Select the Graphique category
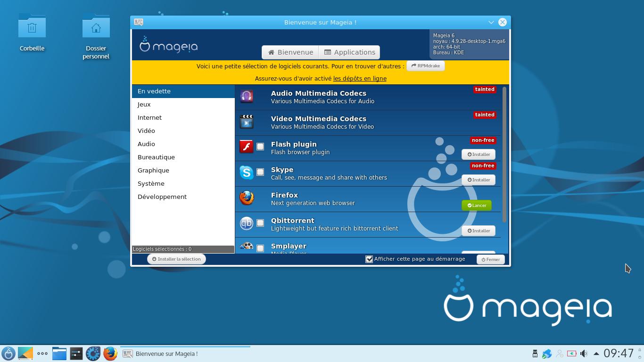The width and height of the screenshot is (644, 362). tap(183, 171)
